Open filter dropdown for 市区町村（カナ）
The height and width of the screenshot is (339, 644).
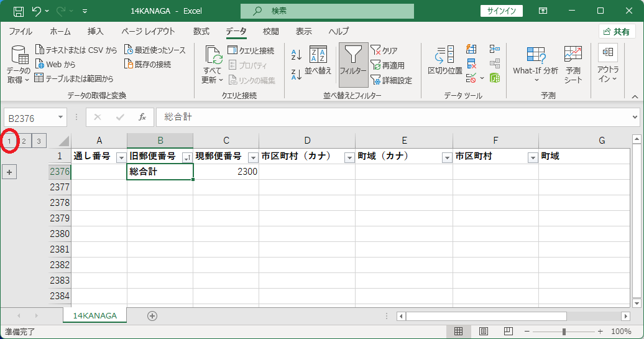349,158
